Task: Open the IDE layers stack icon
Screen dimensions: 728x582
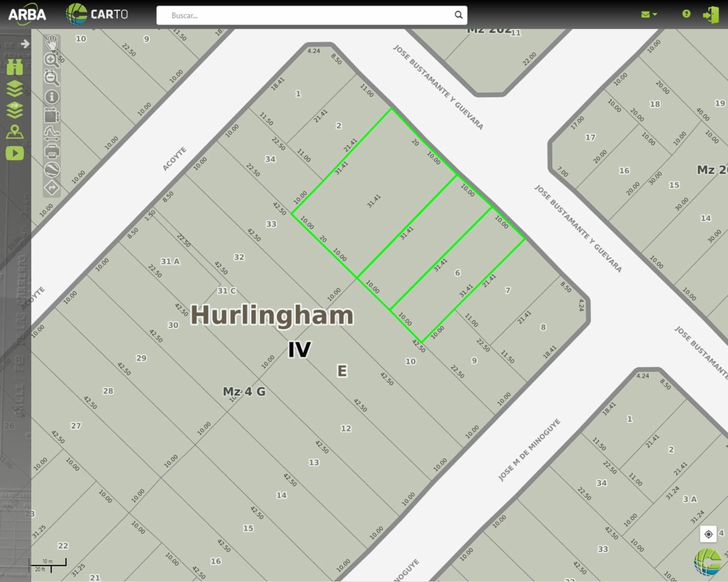Action: (15, 110)
